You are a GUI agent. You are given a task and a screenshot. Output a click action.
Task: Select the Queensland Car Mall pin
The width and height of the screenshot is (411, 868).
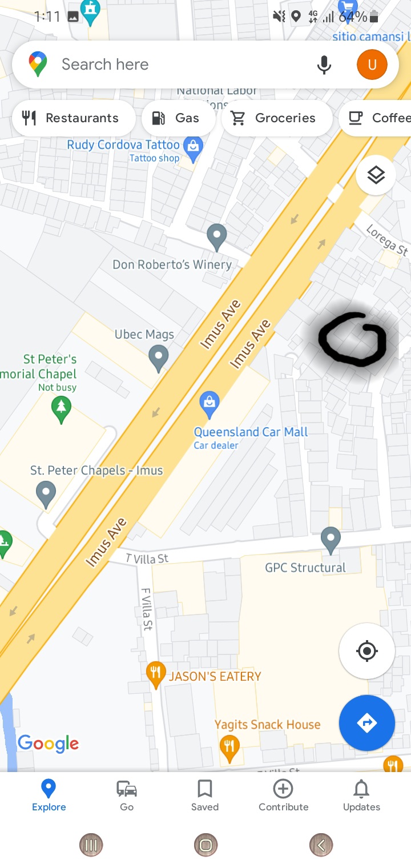point(209,404)
